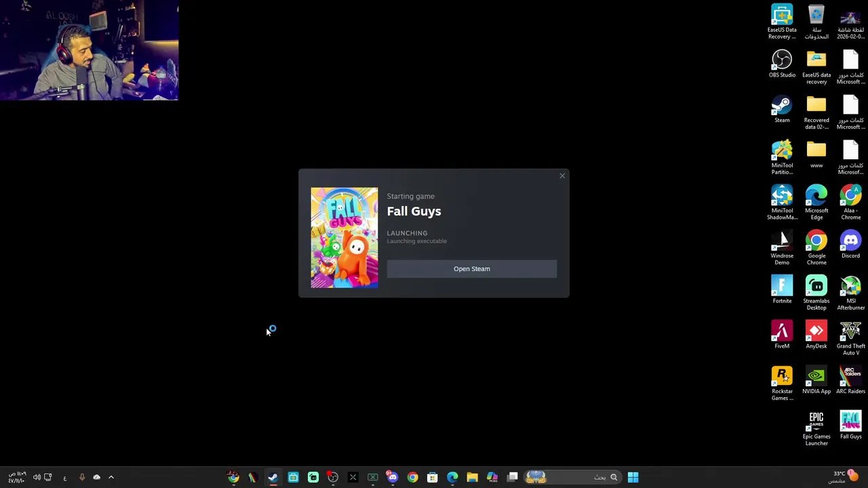Open Grand Theft Auto V shortcut
This screenshot has height=488, width=868.
[850, 338]
